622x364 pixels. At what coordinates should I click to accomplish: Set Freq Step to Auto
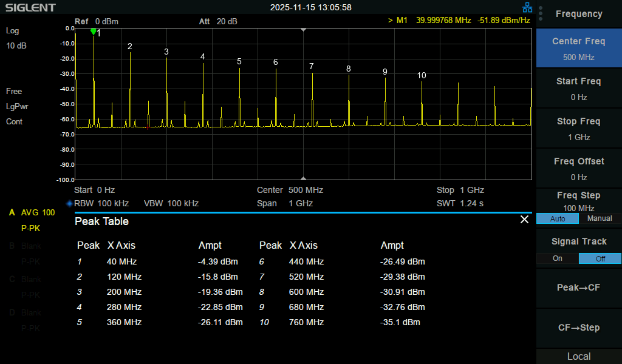(558, 218)
